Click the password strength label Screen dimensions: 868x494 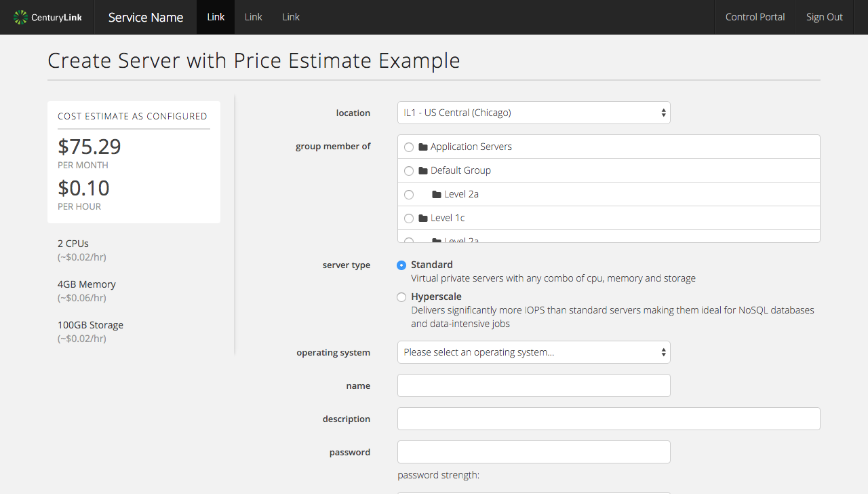click(439, 475)
